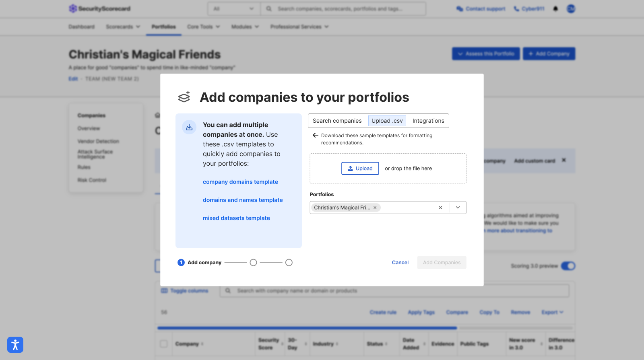
Task: Open the Assess this Portfolio dropdown
Action: [x=486, y=53]
